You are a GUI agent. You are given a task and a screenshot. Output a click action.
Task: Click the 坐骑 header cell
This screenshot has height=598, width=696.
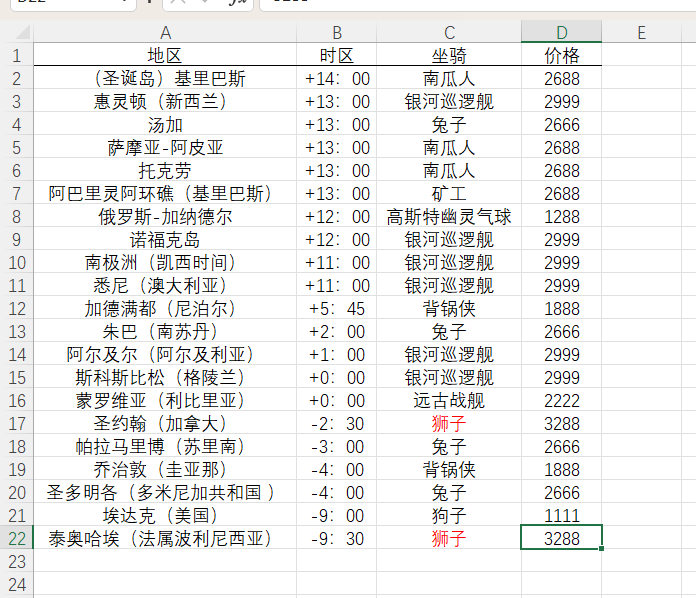(449, 55)
